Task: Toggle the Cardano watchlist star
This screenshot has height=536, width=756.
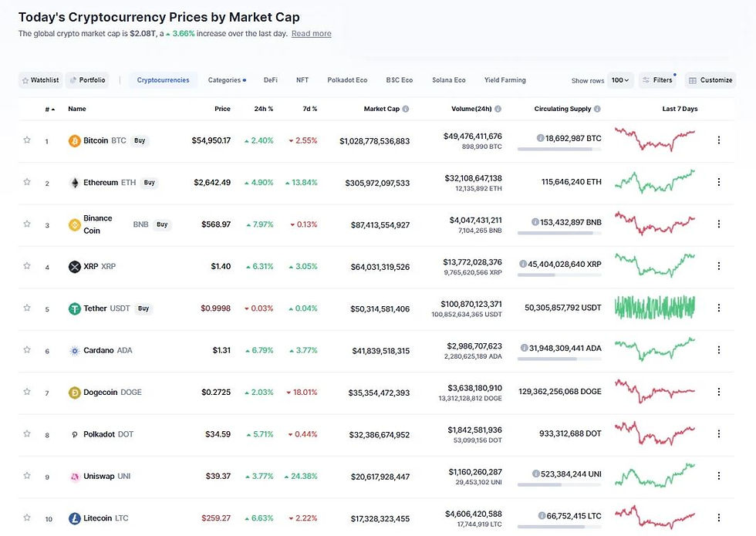Action: (x=27, y=349)
